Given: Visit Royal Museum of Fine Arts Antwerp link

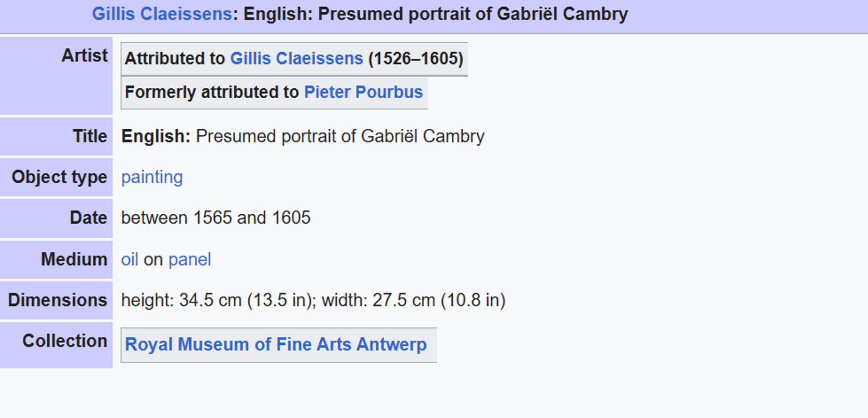Looking at the screenshot, I should [276, 344].
